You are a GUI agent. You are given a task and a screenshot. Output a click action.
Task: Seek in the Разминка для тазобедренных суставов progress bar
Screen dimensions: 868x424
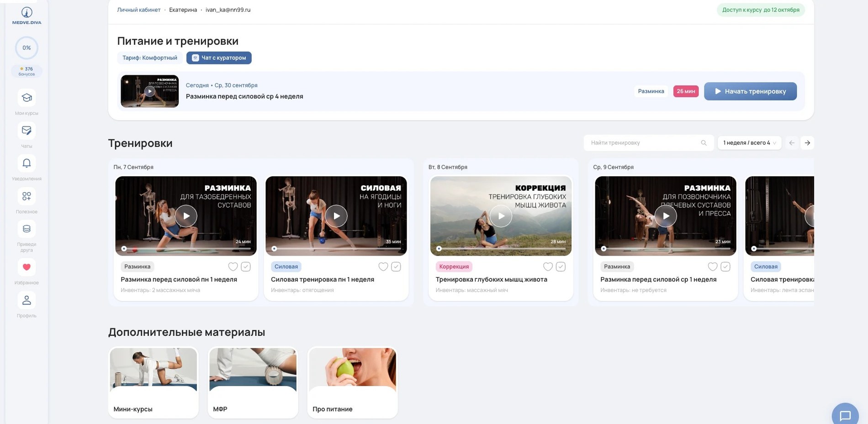186,249
